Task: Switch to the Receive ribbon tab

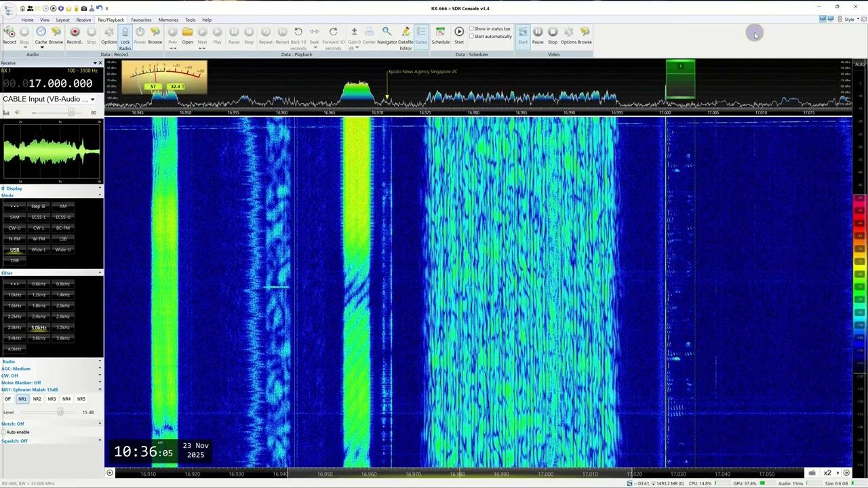Action: (83, 20)
